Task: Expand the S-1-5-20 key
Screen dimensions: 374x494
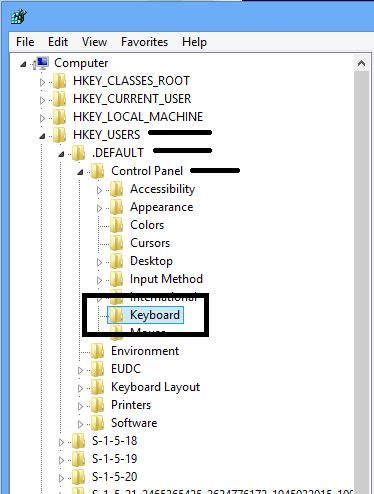Action: (61, 478)
